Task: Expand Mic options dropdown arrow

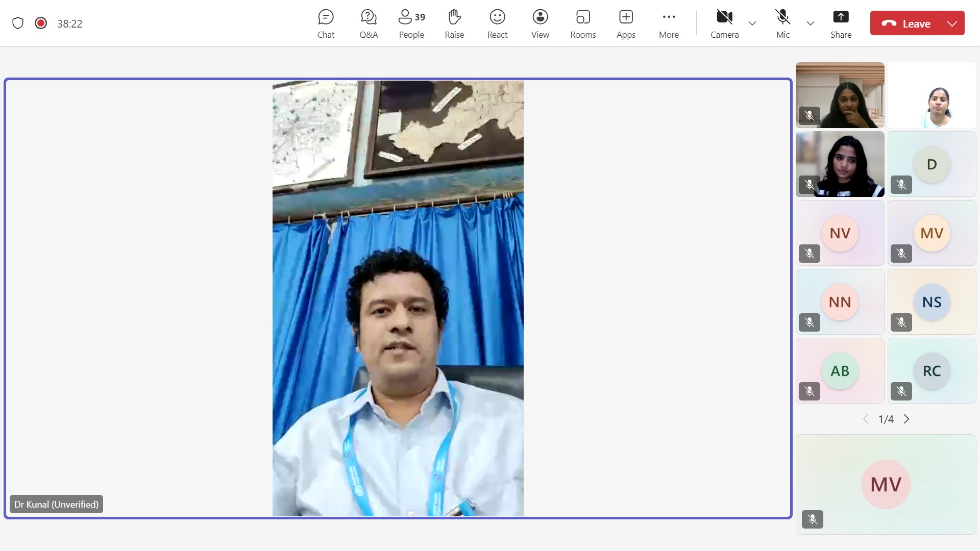Action: coord(811,23)
